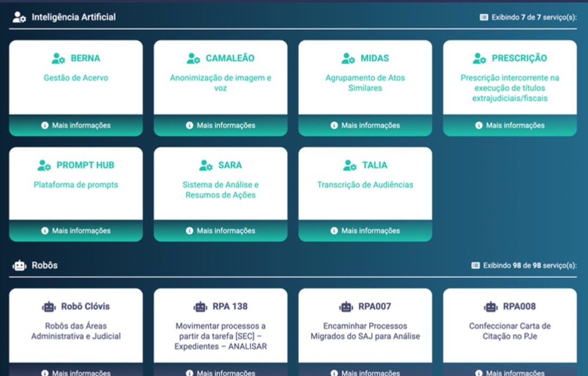The image size is (588, 376).
Task: Click the info icon in CAMALEÃO's Mais informações
Action: (x=190, y=125)
